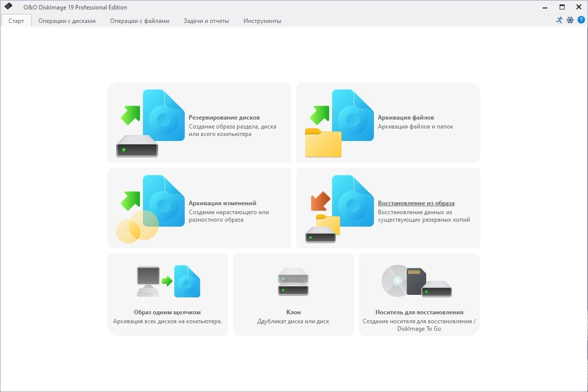Open the Инструменты tab
The width and height of the screenshot is (588, 392).
262,20
